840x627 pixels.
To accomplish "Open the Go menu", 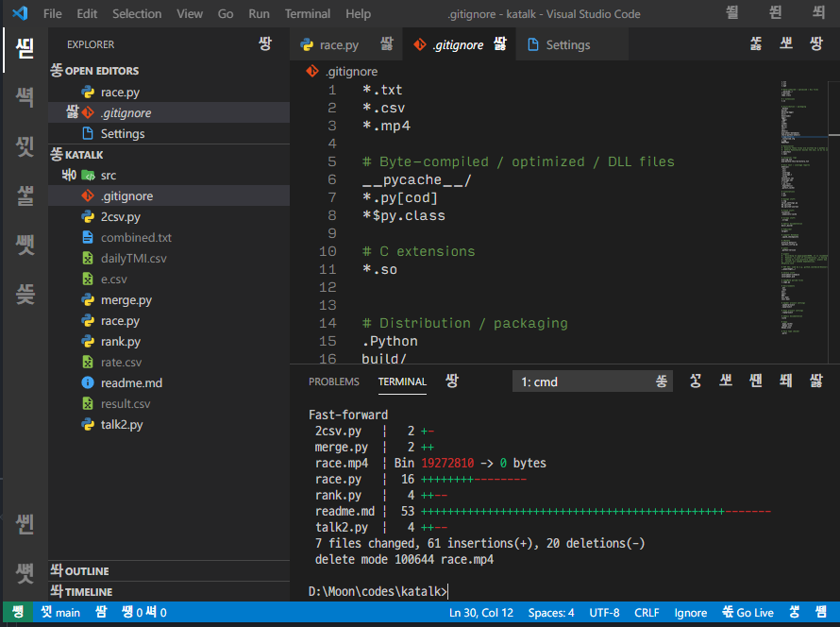I will pos(225,13).
